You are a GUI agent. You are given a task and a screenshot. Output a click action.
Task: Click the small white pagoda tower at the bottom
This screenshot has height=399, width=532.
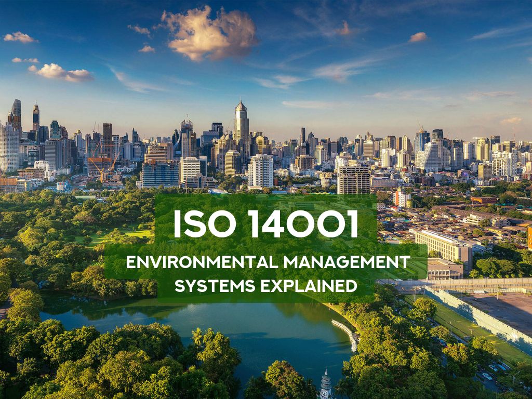click(326, 385)
